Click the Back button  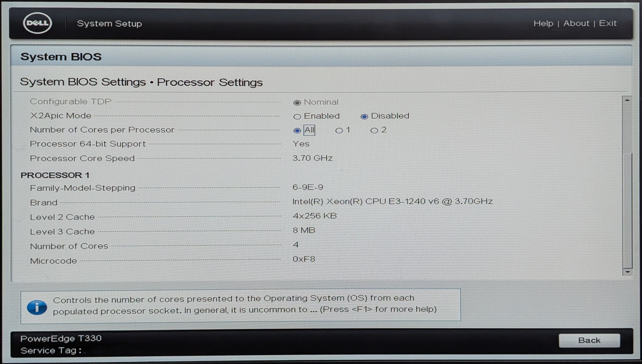tap(589, 340)
